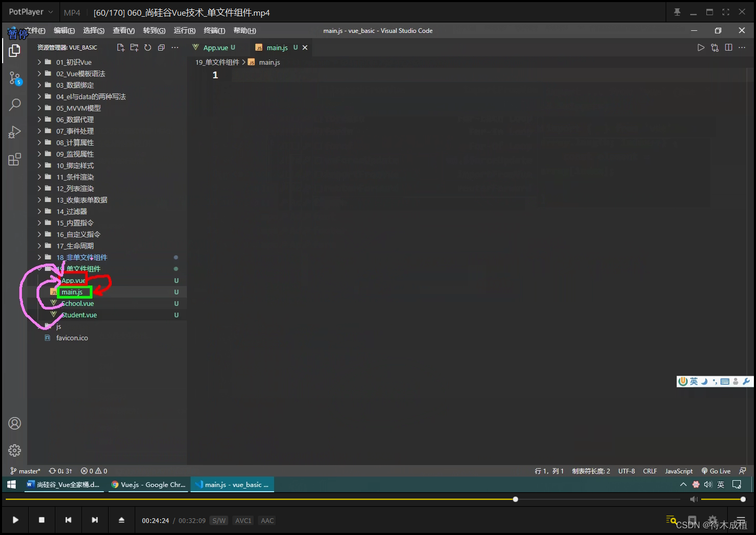
Task: Open the Search view in the activity bar
Action: coord(15,104)
